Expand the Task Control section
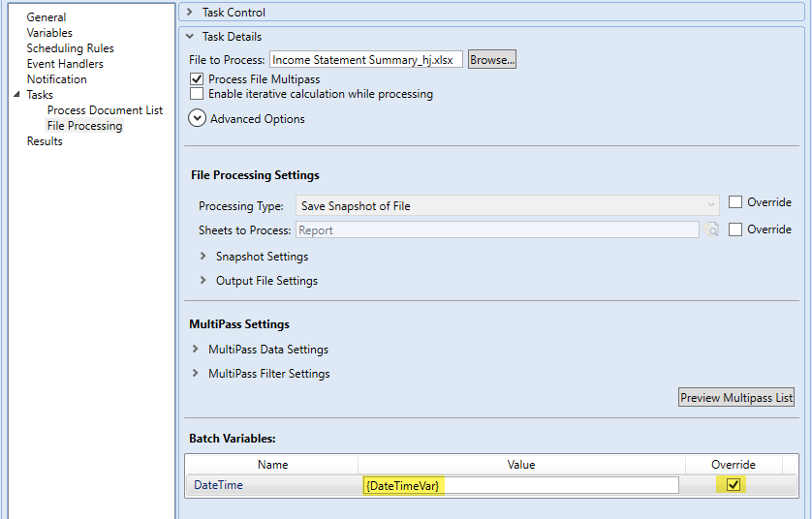812x519 pixels. 190,13
